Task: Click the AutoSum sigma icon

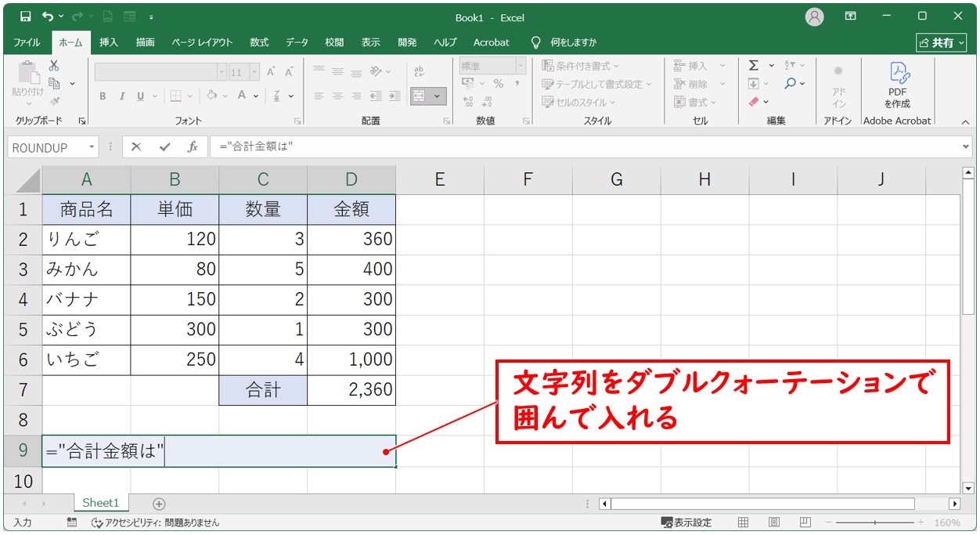Action: [752, 64]
